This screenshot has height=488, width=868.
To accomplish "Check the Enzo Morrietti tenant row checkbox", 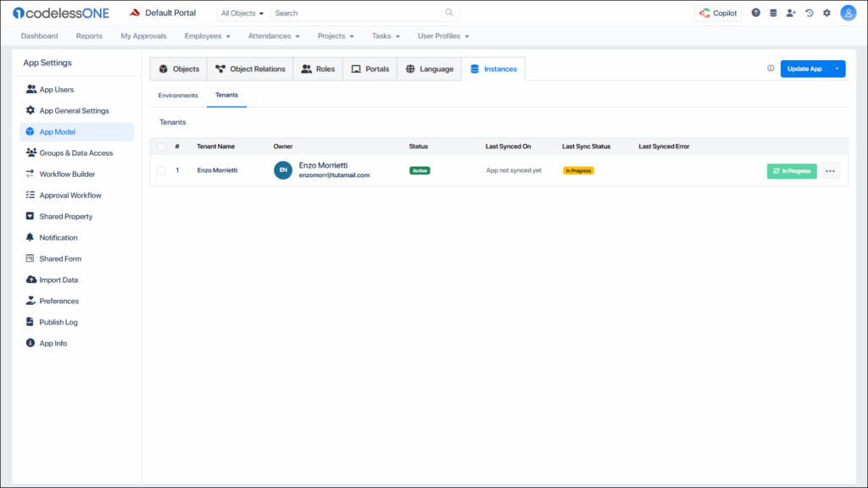I will (161, 170).
